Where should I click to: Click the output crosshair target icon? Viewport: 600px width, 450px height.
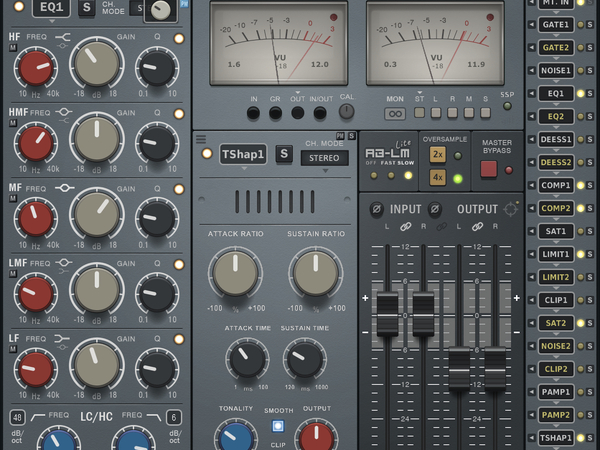511,210
